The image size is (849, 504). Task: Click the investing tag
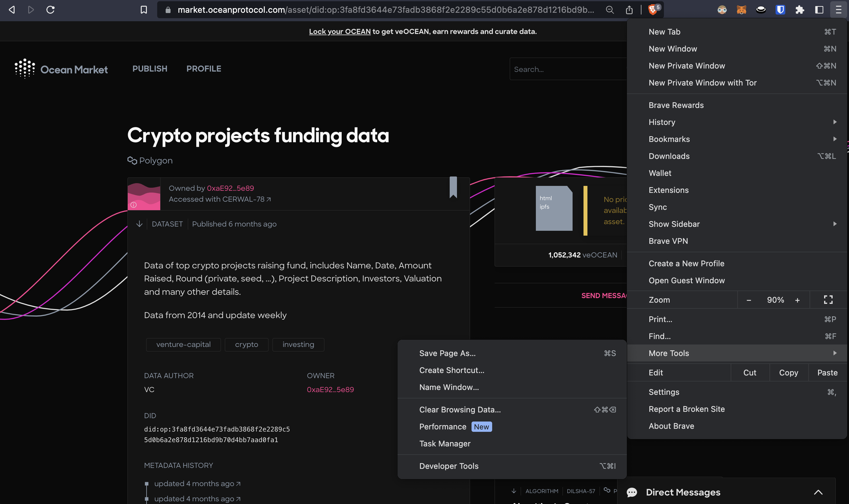pyautogui.click(x=298, y=344)
